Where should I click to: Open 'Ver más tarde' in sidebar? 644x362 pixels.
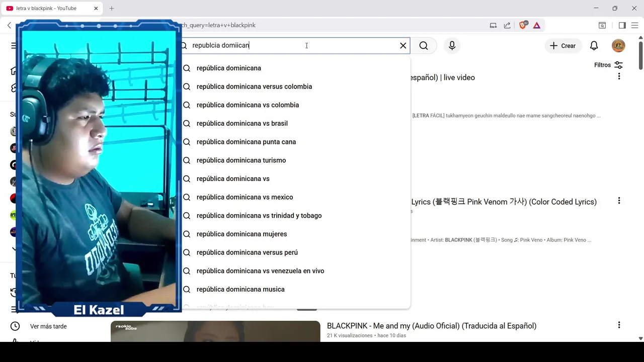tap(48, 326)
